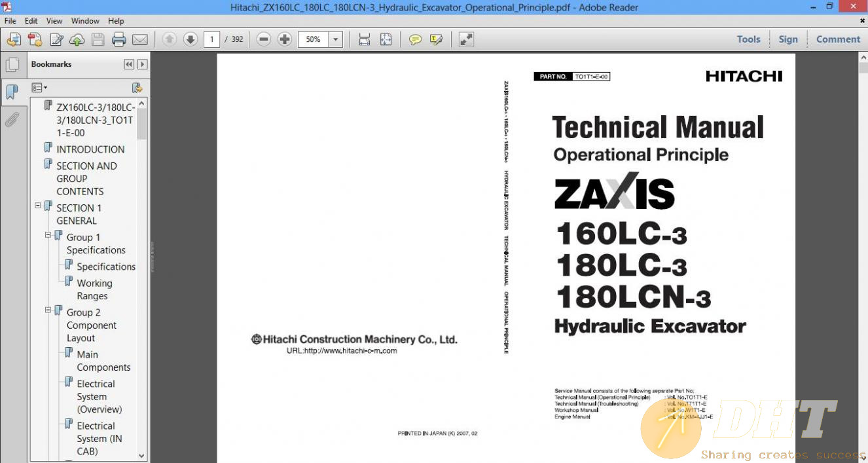Click the Upload to cloud icon
The height and width of the screenshot is (463, 868).
(x=77, y=39)
